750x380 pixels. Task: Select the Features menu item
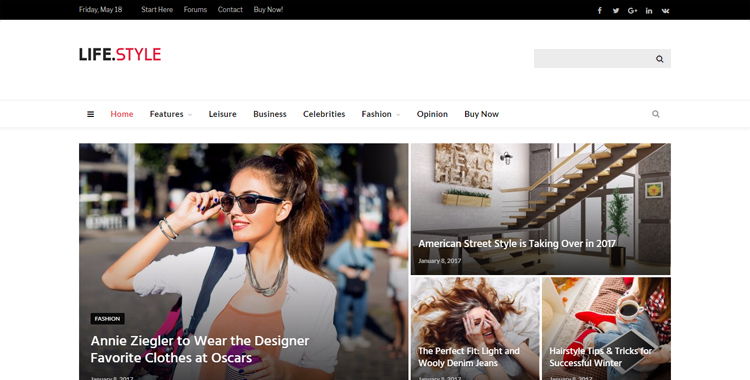(166, 114)
